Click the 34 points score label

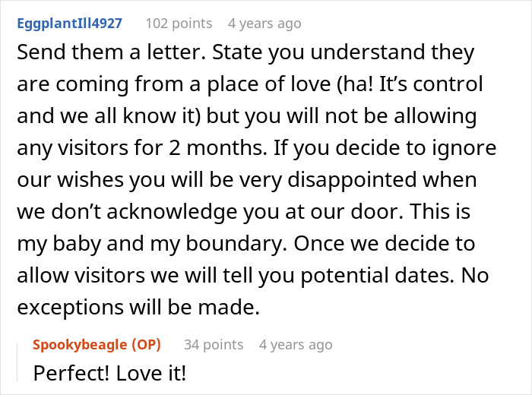pyautogui.click(x=214, y=344)
